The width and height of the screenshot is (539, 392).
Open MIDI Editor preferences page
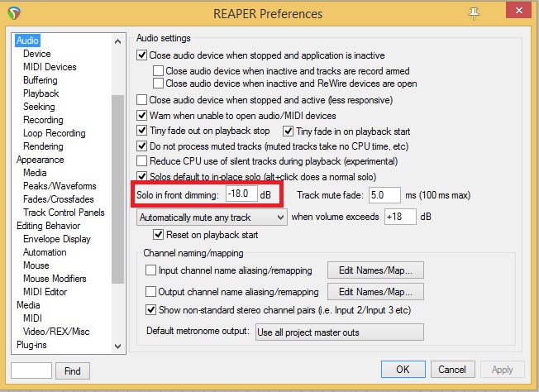pyautogui.click(x=45, y=292)
